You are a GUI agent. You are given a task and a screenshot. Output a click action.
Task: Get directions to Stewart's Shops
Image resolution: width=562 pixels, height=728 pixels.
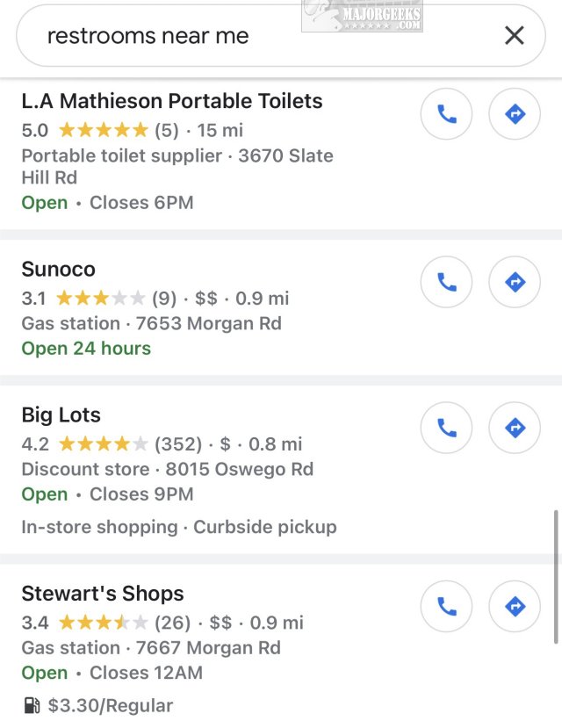[x=515, y=607]
